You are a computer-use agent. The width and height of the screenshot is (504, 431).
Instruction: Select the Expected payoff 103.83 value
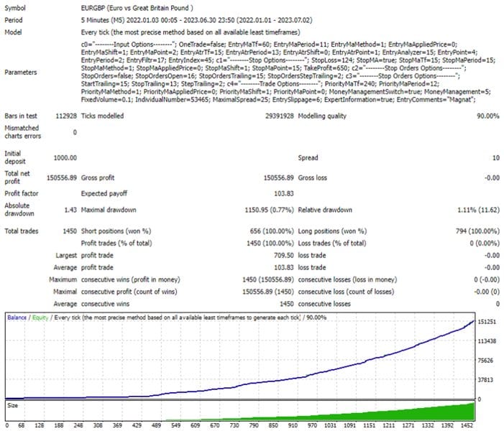coord(283,193)
